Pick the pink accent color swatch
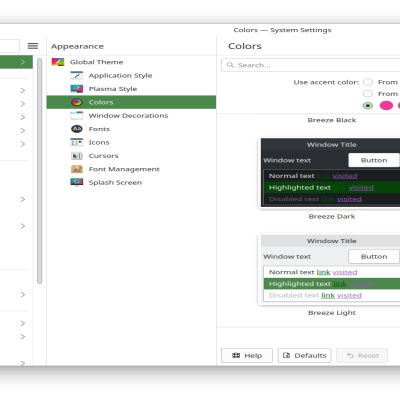 pyautogui.click(x=386, y=106)
